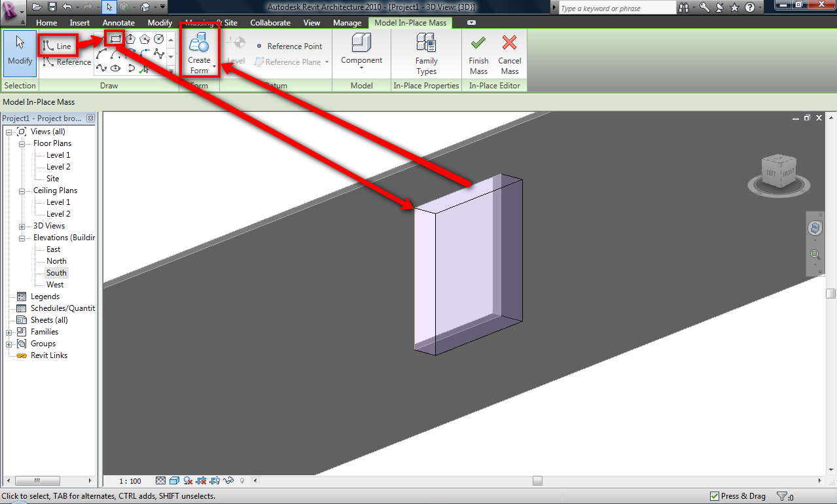Viewport: 837px width, 504px height.
Task: Collapse the Ceiling Plans node
Action: click(x=22, y=190)
